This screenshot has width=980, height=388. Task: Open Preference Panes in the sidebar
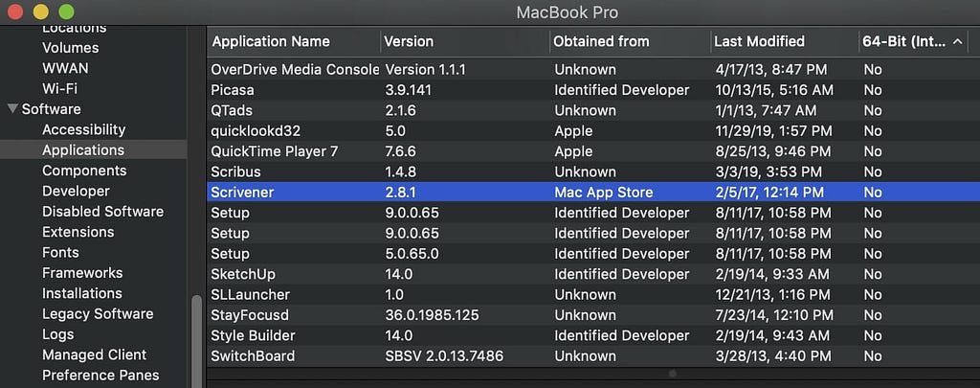coord(100,376)
